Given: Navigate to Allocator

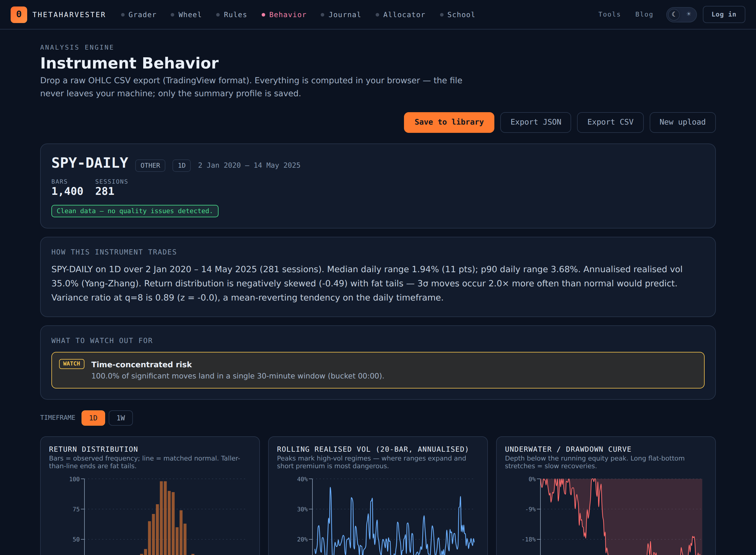Looking at the screenshot, I should [x=400, y=15].
